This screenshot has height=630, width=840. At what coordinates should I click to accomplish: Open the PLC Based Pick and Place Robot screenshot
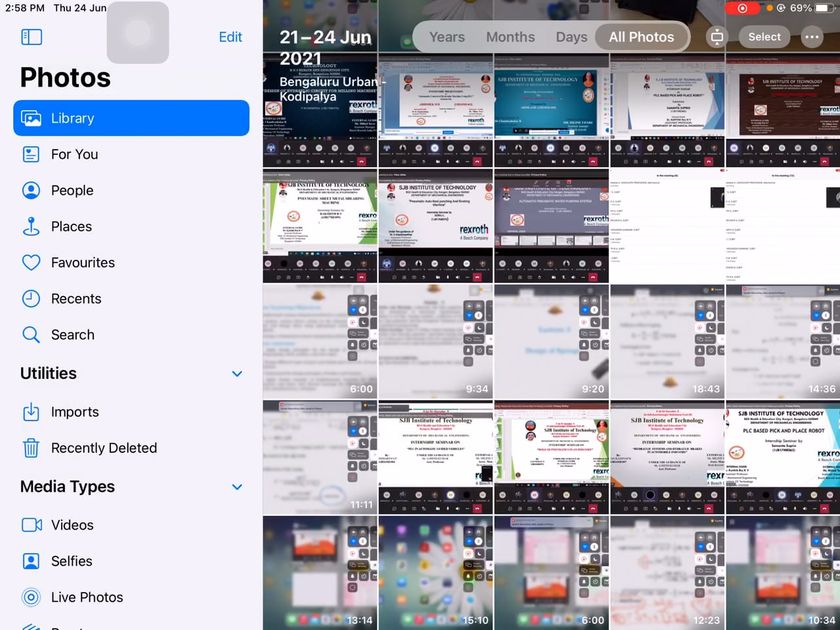(x=783, y=457)
